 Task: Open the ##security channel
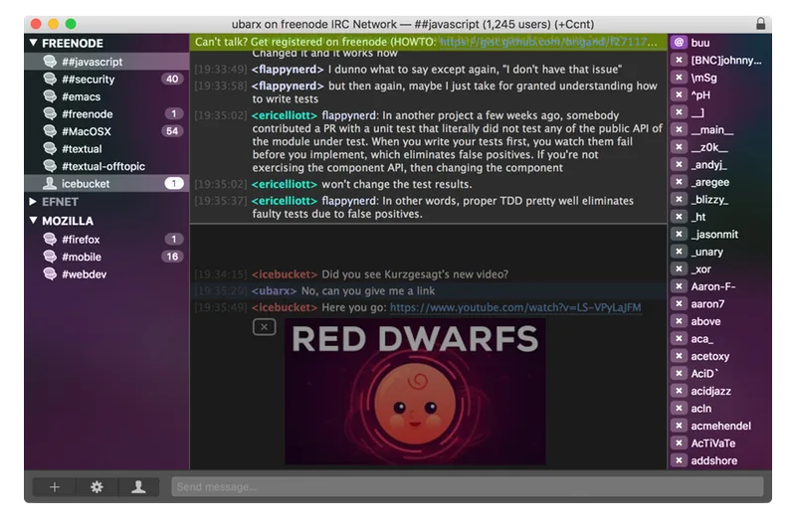[x=106, y=80]
